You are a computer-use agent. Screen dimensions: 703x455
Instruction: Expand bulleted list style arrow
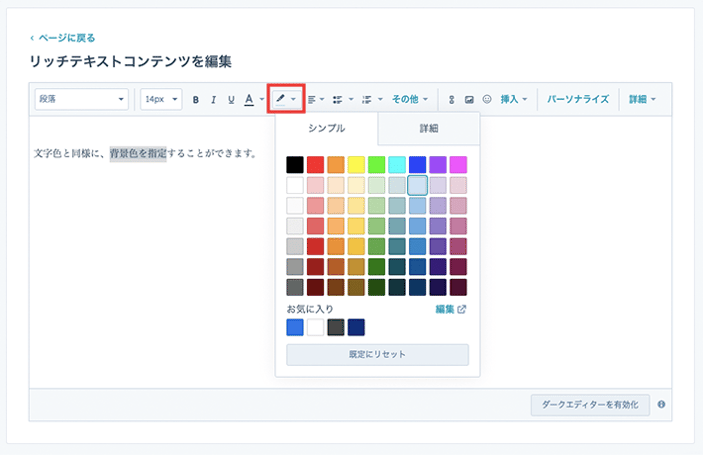click(351, 100)
